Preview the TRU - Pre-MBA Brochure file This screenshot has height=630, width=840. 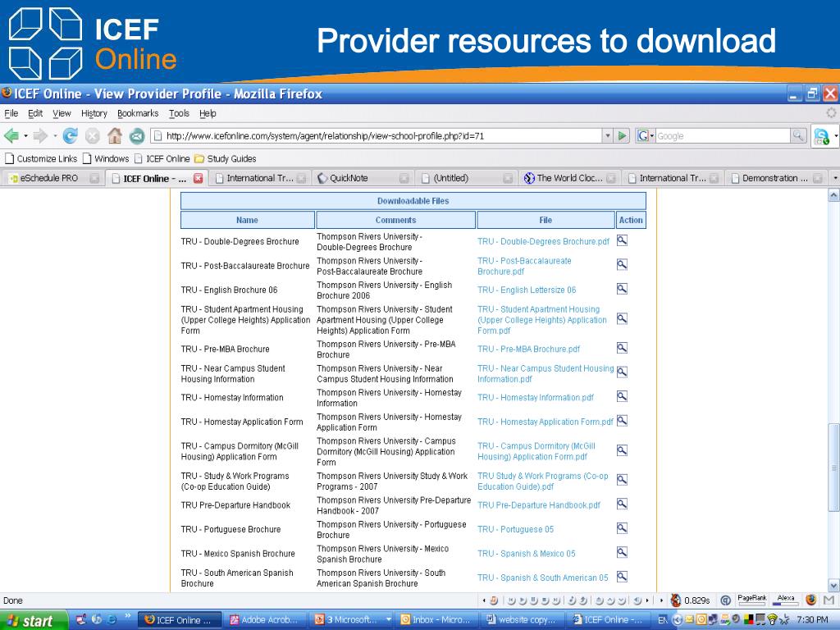coord(622,348)
